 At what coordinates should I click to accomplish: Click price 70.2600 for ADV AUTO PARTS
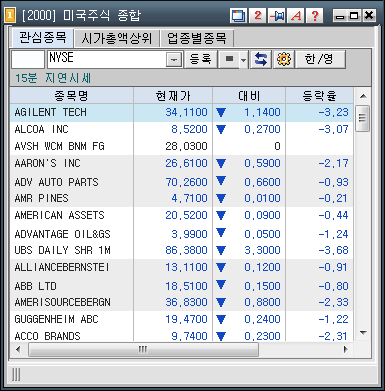186,182
